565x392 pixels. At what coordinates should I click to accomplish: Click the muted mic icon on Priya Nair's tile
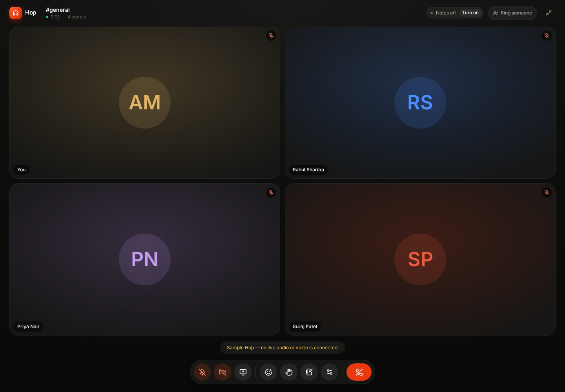(271, 192)
